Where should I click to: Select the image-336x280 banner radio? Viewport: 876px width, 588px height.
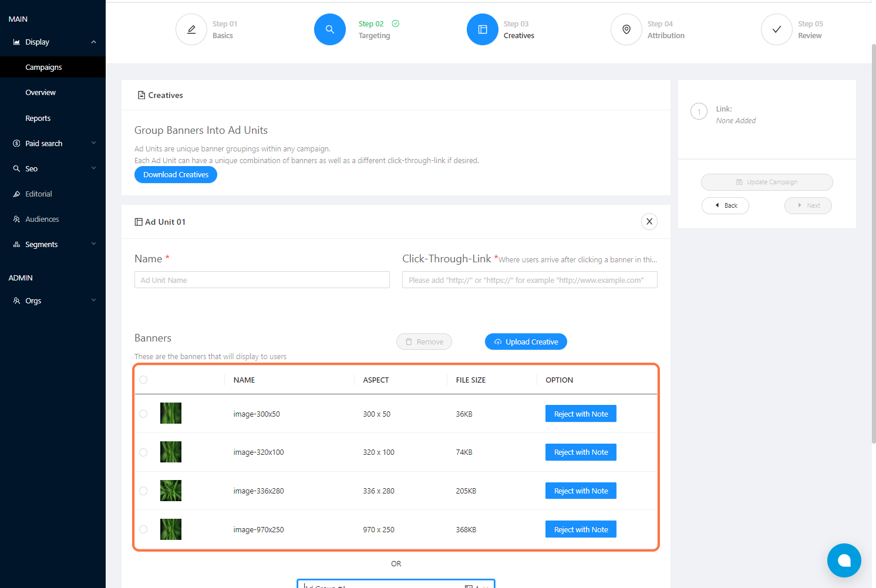(x=143, y=491)
